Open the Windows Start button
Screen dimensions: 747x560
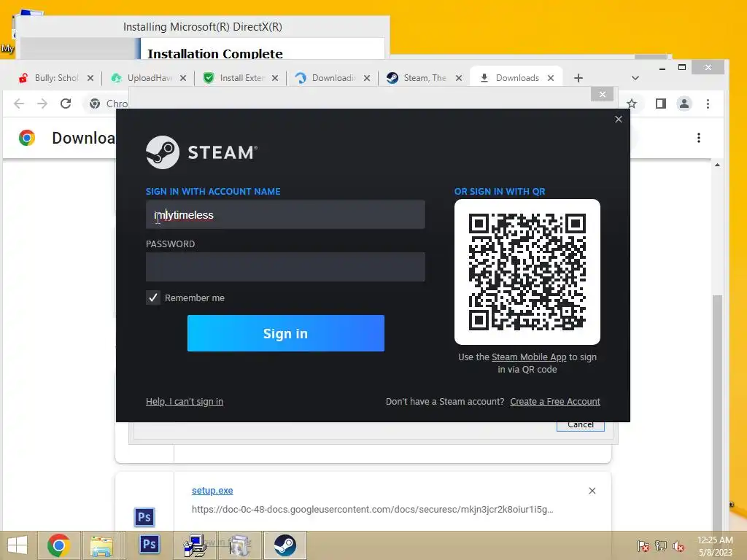[18, 545]
